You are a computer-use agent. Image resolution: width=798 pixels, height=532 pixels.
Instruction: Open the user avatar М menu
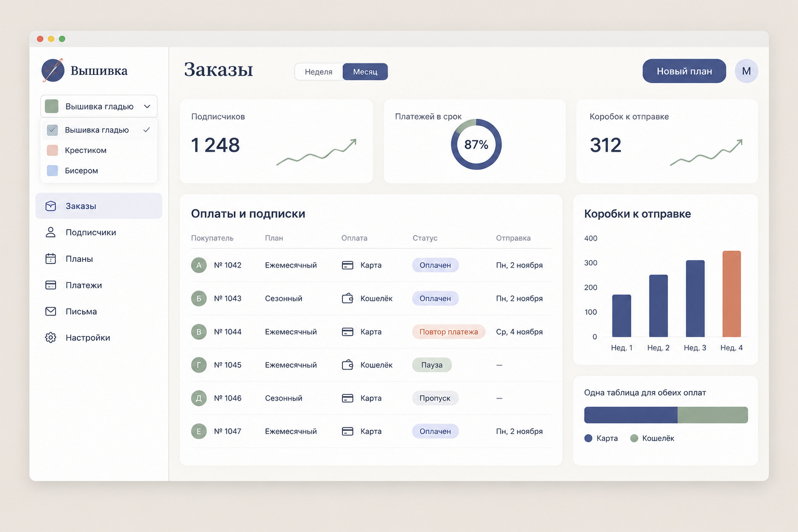tap(746, 71)
